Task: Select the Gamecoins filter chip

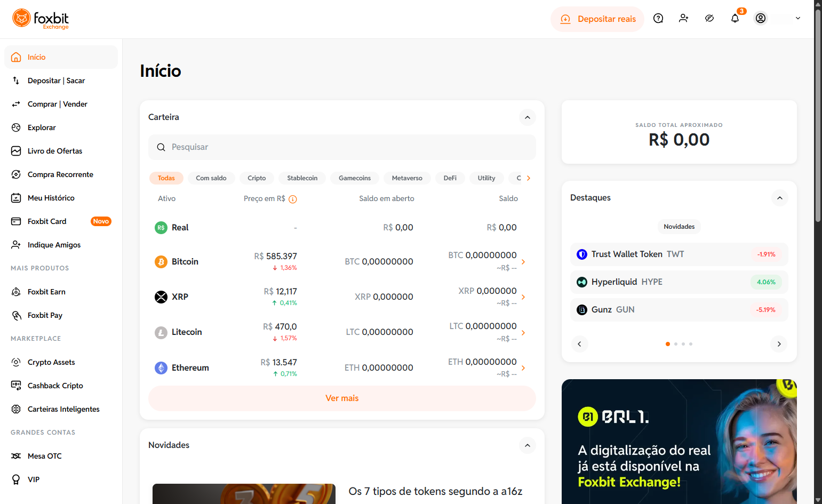Action: coord(355,178)
